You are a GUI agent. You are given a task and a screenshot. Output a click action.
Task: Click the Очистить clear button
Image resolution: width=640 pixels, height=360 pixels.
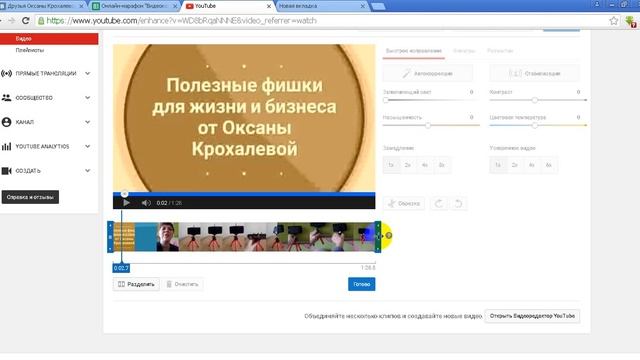(x=182, y=284)
